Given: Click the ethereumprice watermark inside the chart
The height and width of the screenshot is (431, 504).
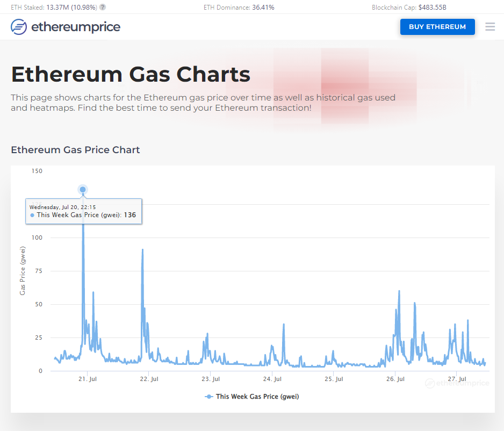Looking at the screenshot, I should [x=457, y=383].
